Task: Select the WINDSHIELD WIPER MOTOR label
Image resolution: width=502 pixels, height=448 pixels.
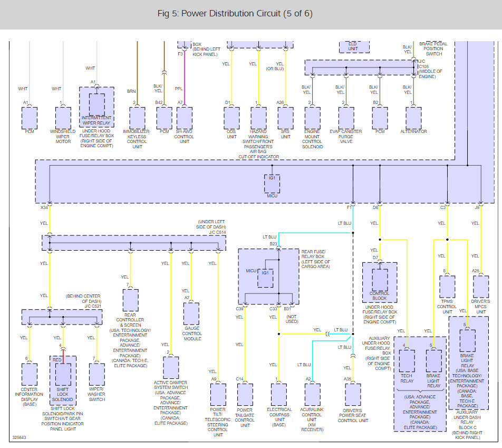Action: 63,137
